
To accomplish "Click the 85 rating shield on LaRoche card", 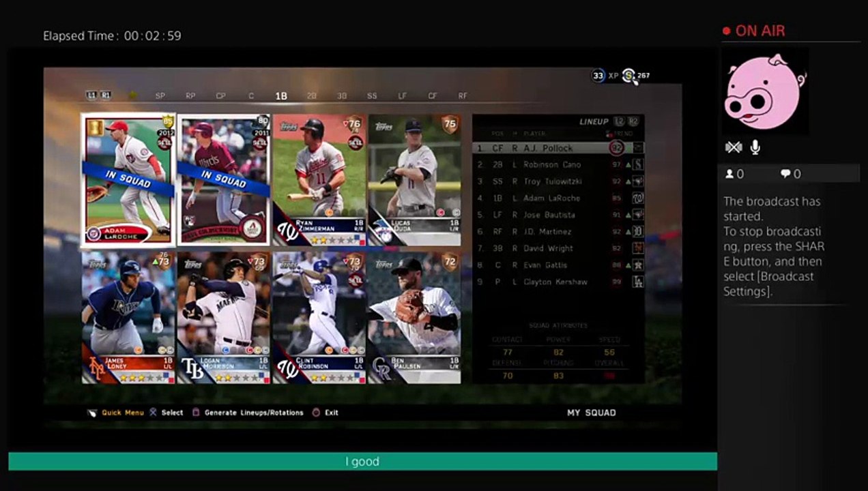I will (167, 122).
